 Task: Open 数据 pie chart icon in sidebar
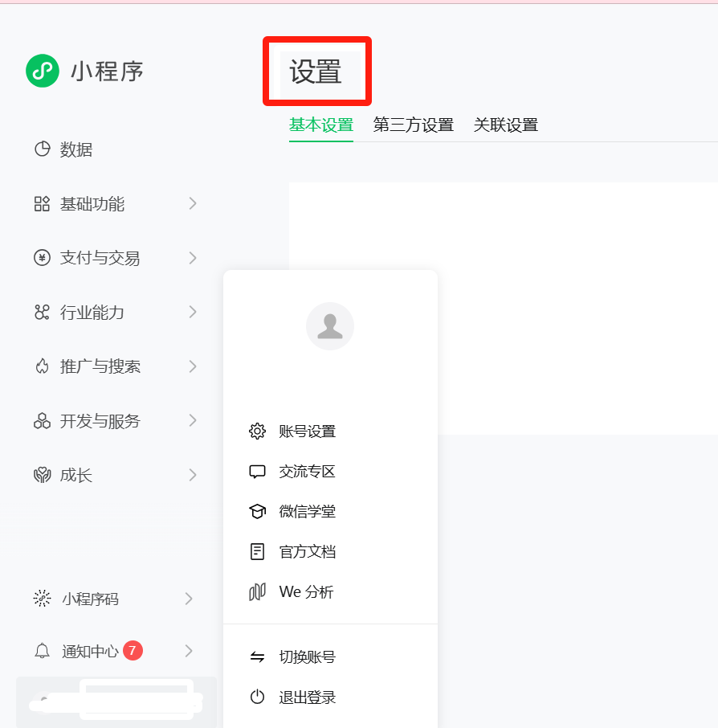point(43,149)
